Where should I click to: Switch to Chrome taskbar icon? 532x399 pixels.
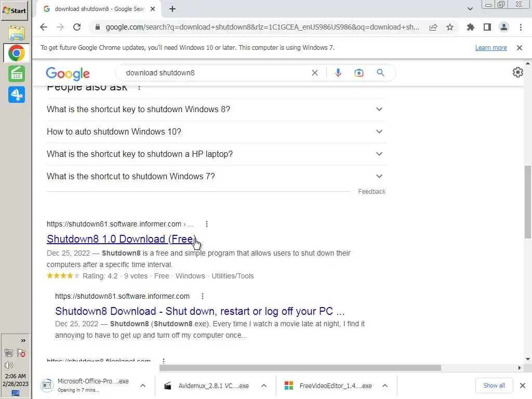16,54
